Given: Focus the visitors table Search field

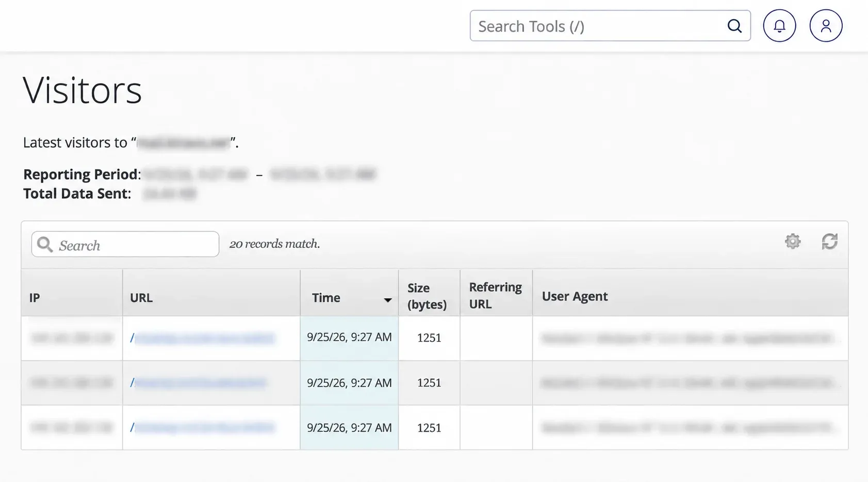Looking at the screenshot, I should (125, 244).
